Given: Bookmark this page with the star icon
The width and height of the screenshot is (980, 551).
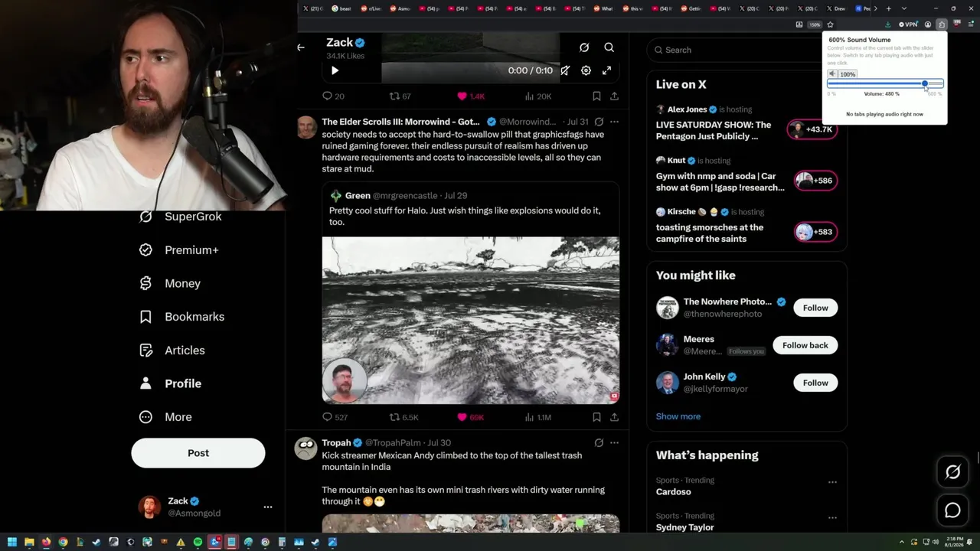Looking at the screenshot, I should (x=830, y=24).
